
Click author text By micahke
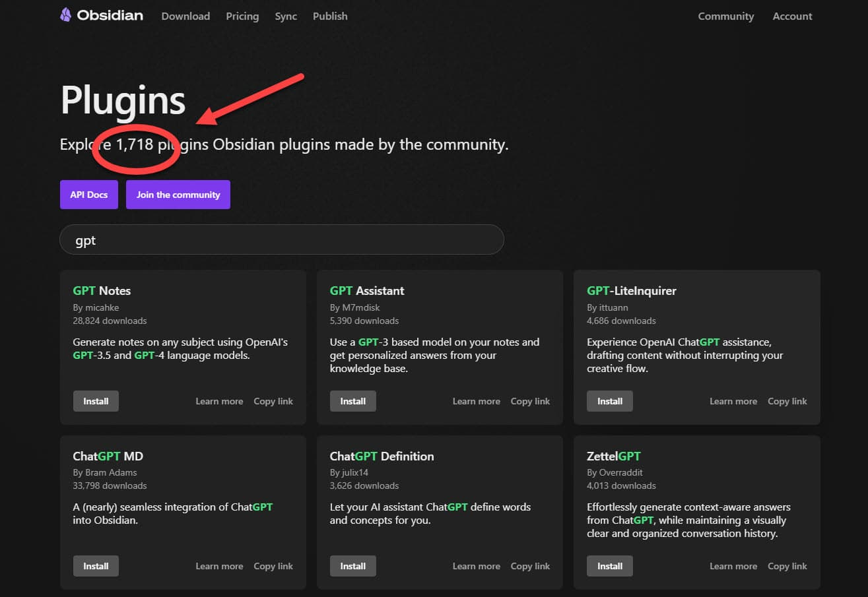pyautogui.click(x=96, y=307)
